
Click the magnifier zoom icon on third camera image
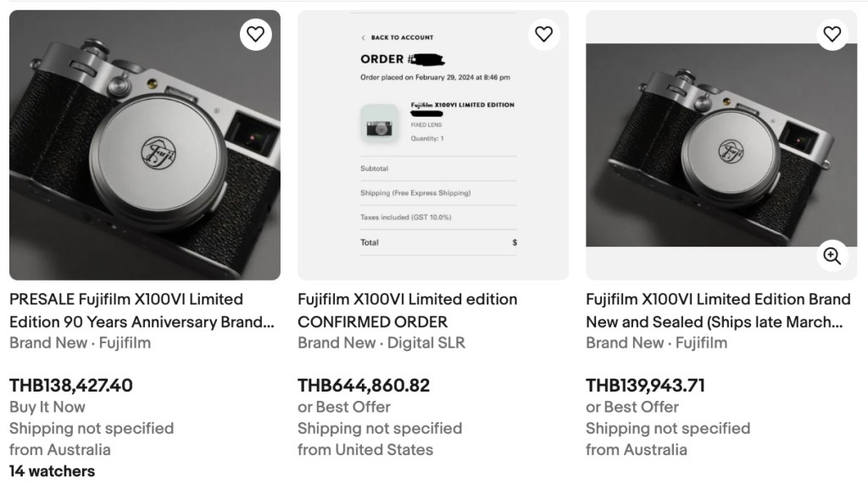click(832, 255)
